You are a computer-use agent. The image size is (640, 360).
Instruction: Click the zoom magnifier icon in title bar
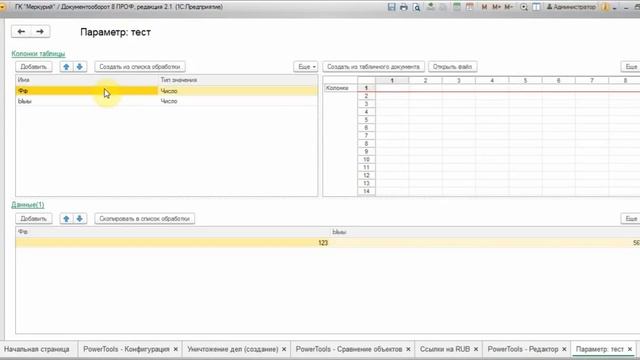click(x=524, y=7)
